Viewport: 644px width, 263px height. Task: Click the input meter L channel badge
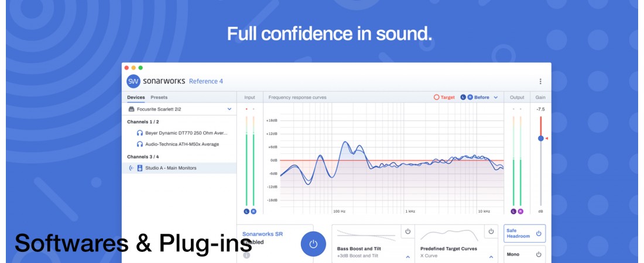coord(246,211)
